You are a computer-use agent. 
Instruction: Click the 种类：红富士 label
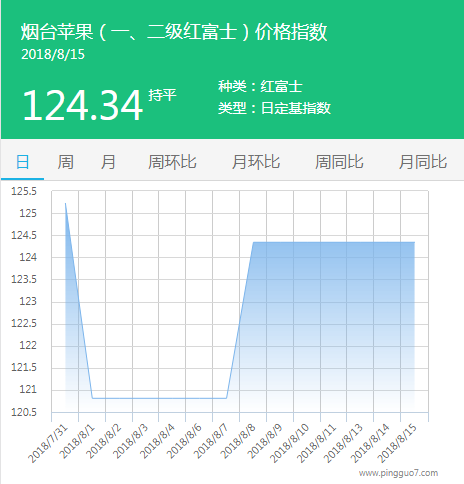pyautogui.click(x=260, y=86)
